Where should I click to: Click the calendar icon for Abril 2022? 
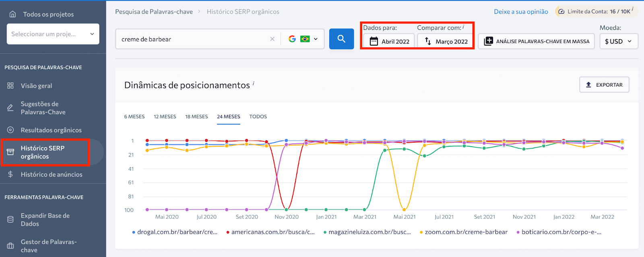point(374,41)
